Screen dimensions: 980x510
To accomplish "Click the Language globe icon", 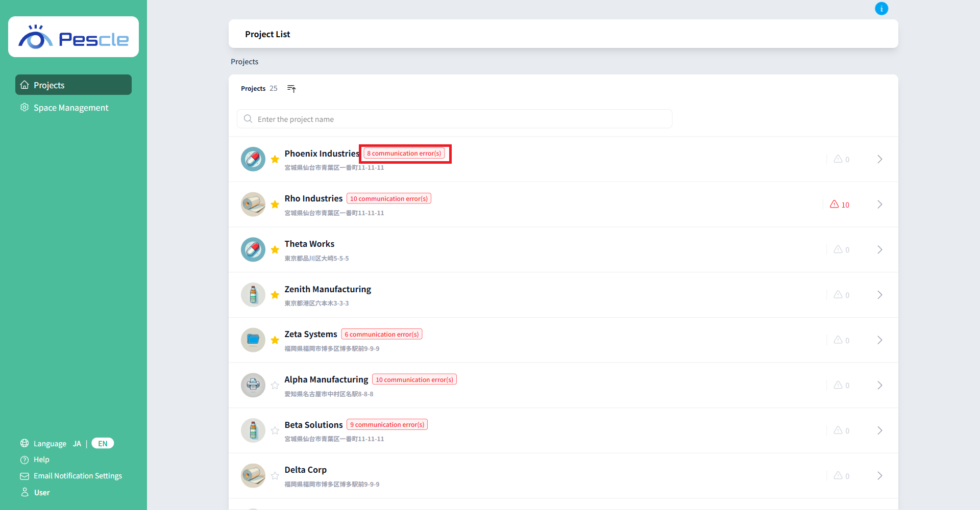I will pyautogui.click(x=24, y=443).
